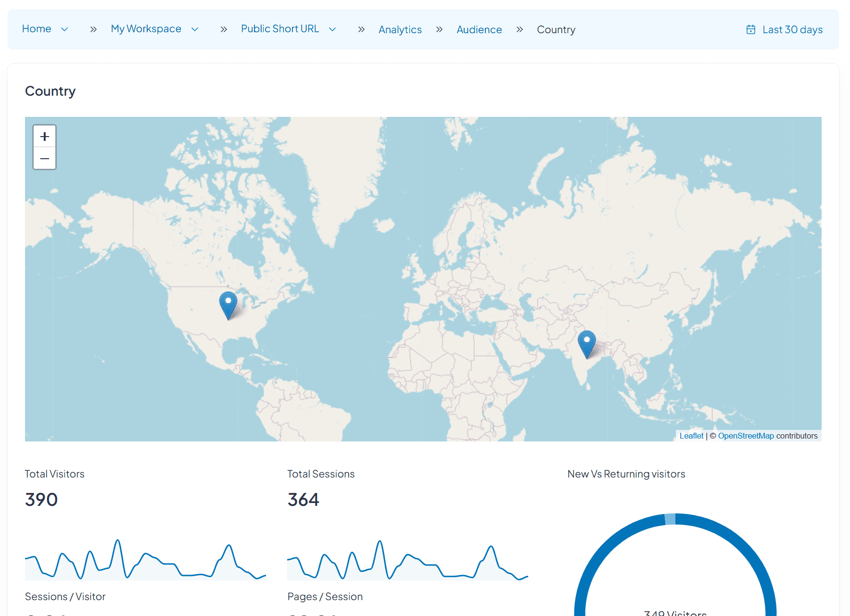Go to the Analytics breadcrumb
Viewport: 850px width, 616px height.
[400, 30]
